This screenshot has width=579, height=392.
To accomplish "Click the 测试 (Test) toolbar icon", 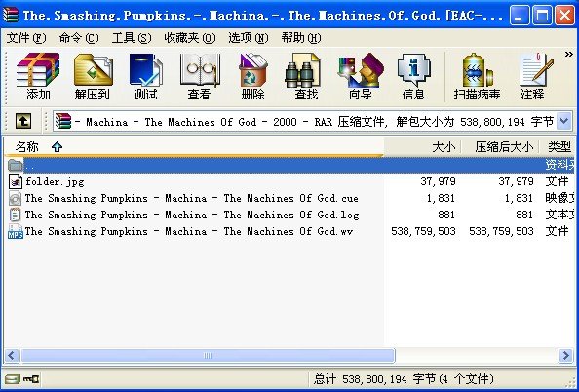I will pos(145,76).
